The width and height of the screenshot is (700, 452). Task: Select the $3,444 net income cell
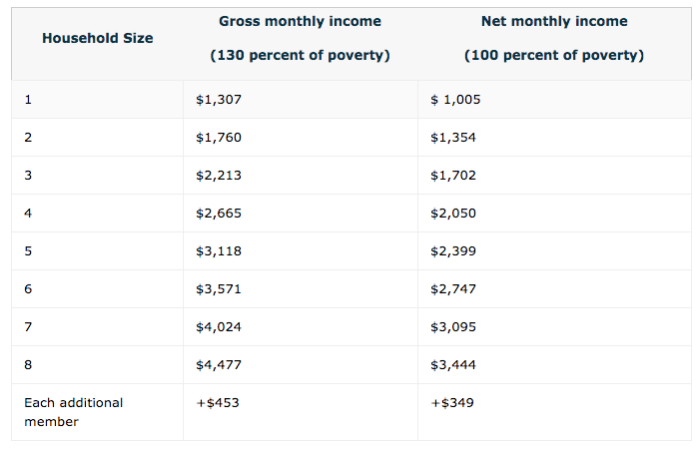point(453,365)
